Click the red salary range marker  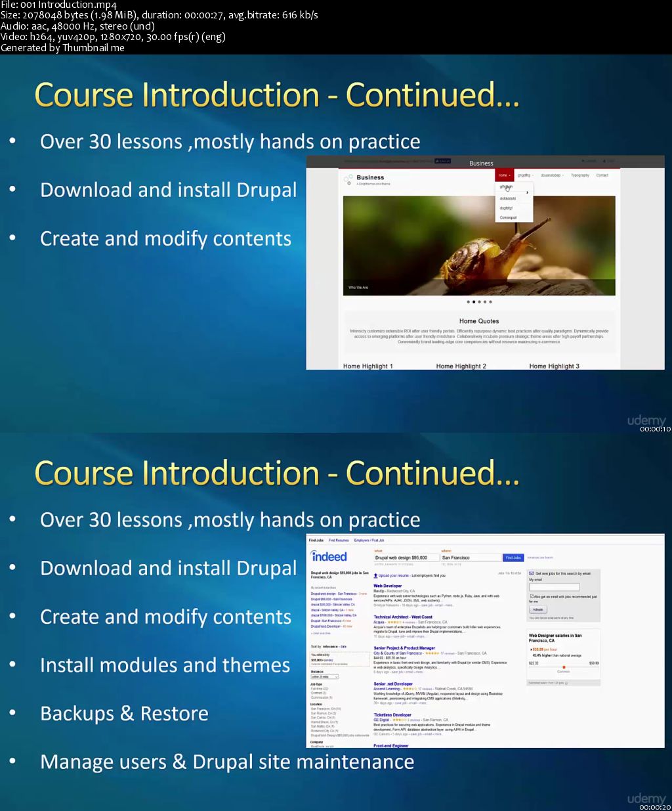pyautogui.click(x=563, y=667)
